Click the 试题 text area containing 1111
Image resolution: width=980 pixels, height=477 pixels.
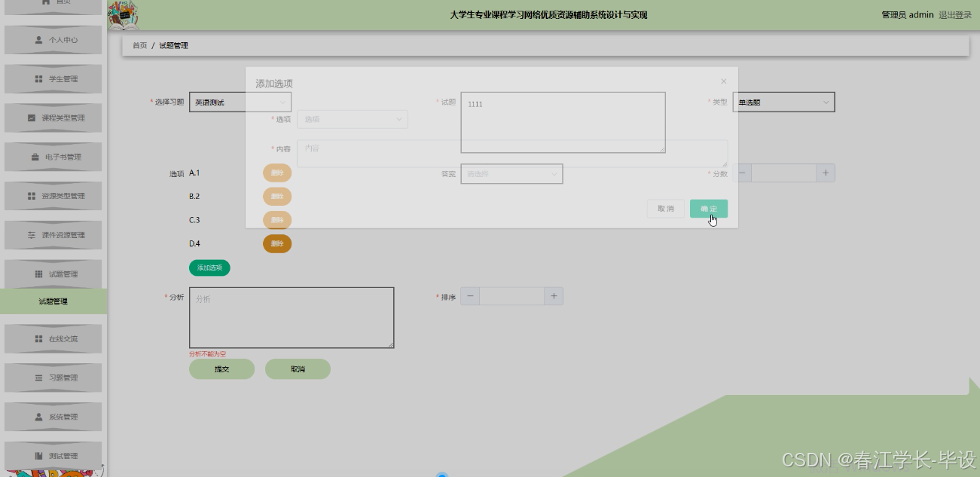coord(563,123)
